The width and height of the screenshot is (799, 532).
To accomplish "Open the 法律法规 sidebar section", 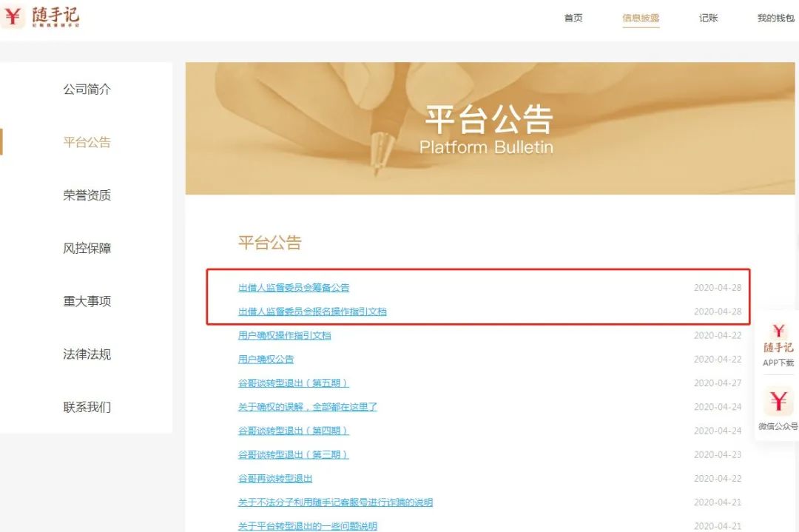I will [87, 354].
